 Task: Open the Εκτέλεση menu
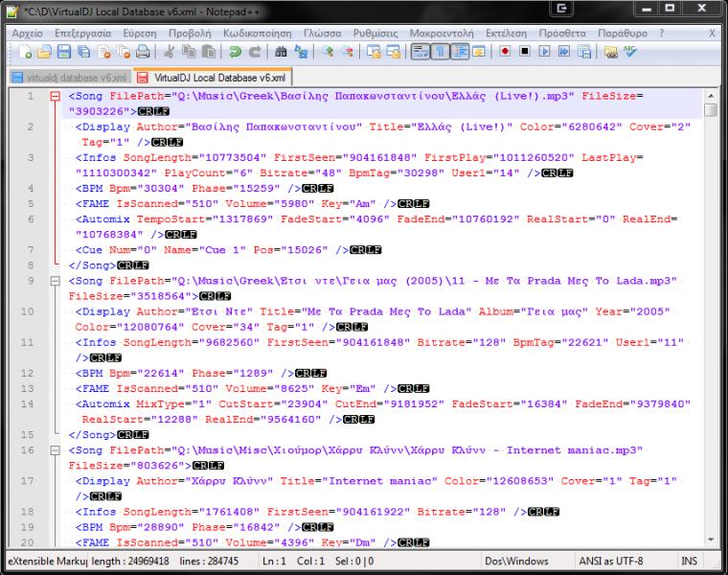click(x=507, y=34)
